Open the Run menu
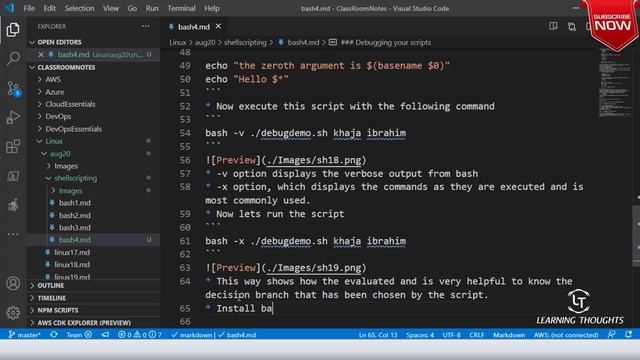This screenshot has width=640, height=360. tap(152, 8)
